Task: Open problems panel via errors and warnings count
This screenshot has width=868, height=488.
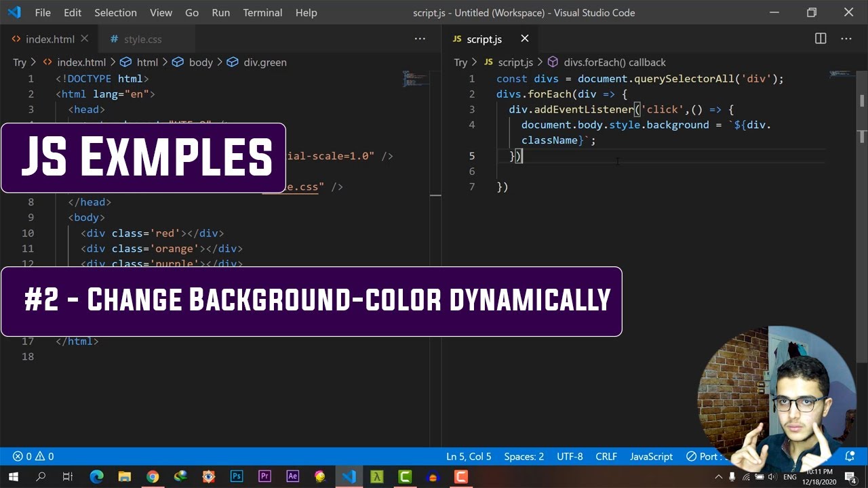Action: point(33,457)
